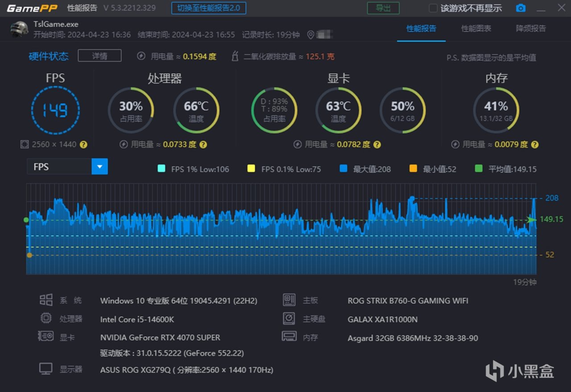Click the processor 66℃ temperature gauge

pos(196,110)
